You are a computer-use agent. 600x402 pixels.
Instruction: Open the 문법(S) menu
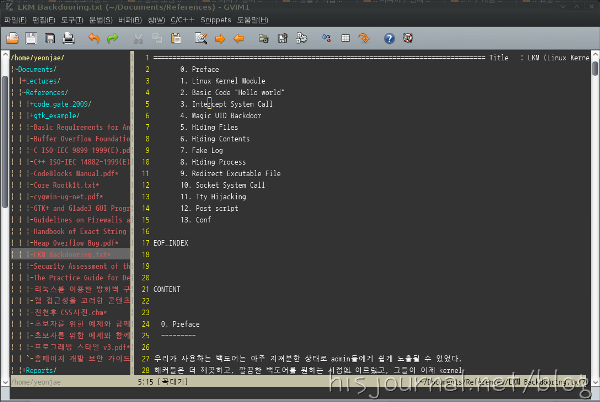101,20
